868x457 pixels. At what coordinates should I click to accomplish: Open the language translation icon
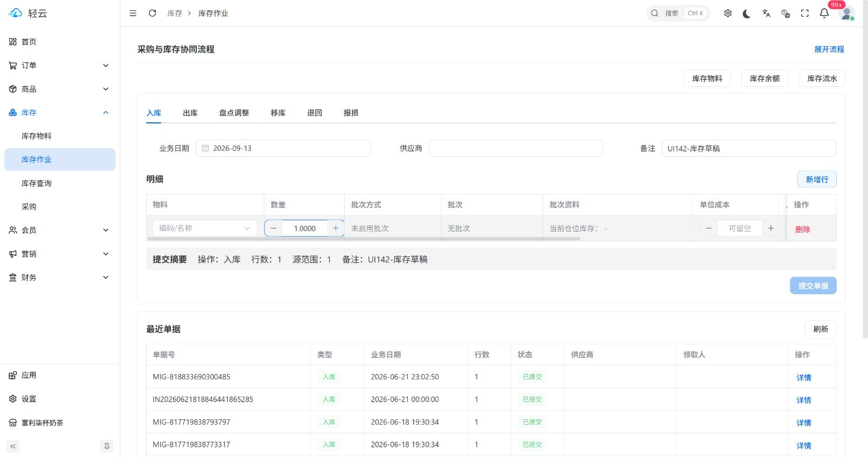click(x=766, y=13)
